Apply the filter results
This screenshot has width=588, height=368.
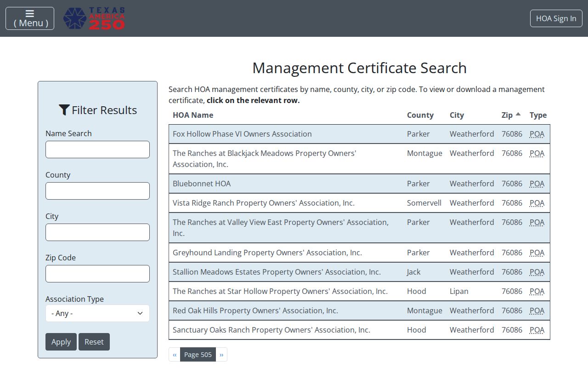click(x=61, y=342)
